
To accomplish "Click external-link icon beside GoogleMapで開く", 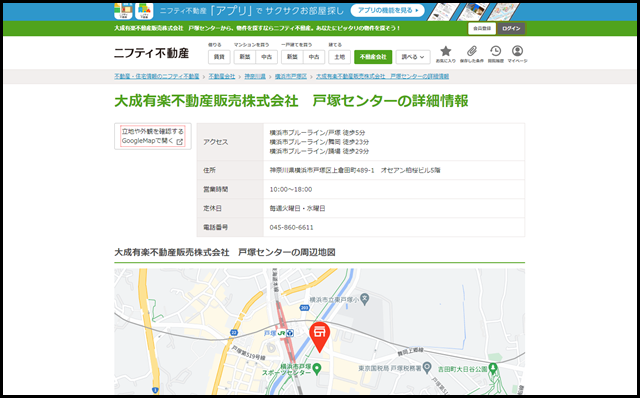I will click(180, 142).
